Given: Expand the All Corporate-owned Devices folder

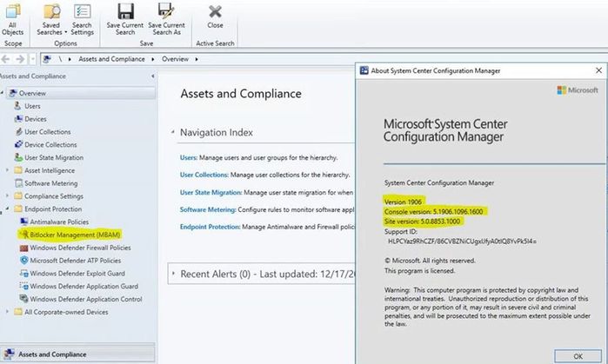Looking at the screenshot, I should [x=7, y=311].
